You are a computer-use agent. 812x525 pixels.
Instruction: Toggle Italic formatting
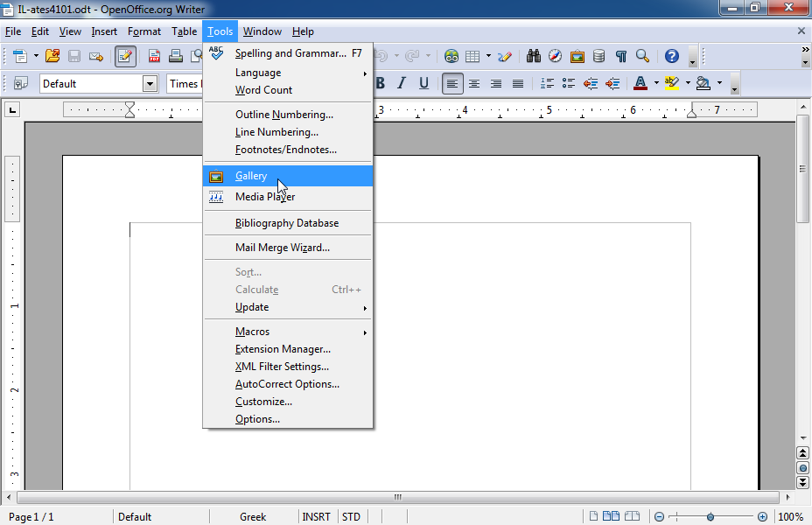[402, 83]
